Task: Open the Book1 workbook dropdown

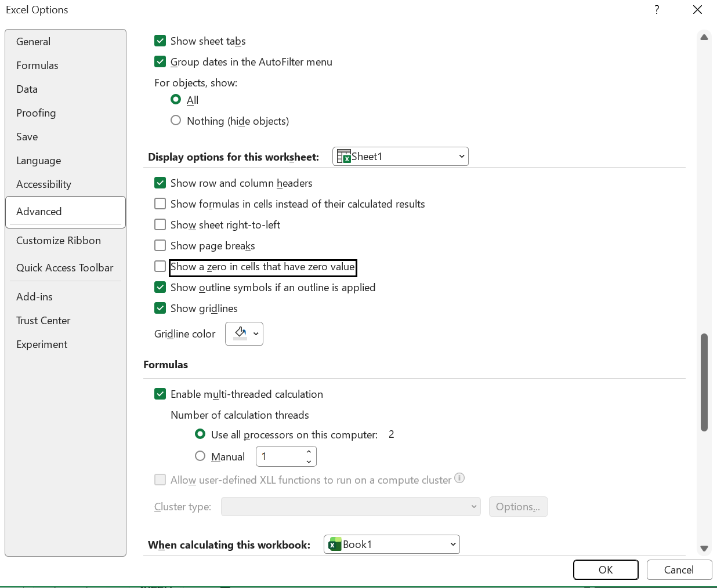Action: pos(392,545)
